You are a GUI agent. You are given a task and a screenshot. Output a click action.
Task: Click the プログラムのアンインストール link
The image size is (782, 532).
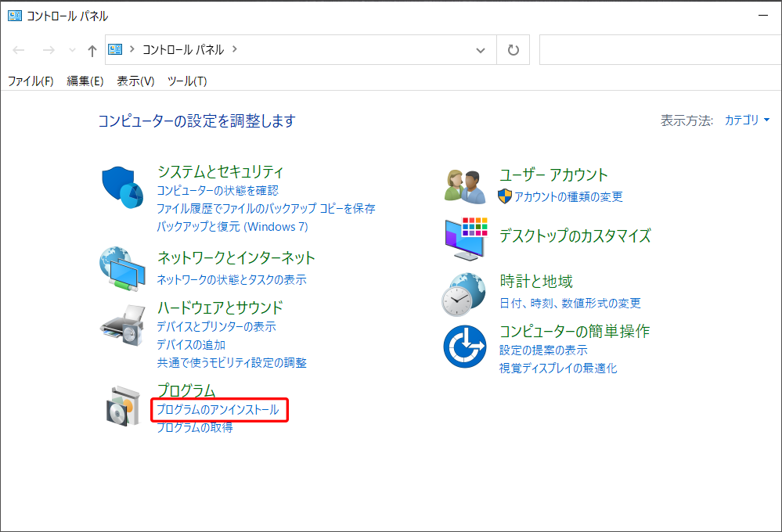218,410
